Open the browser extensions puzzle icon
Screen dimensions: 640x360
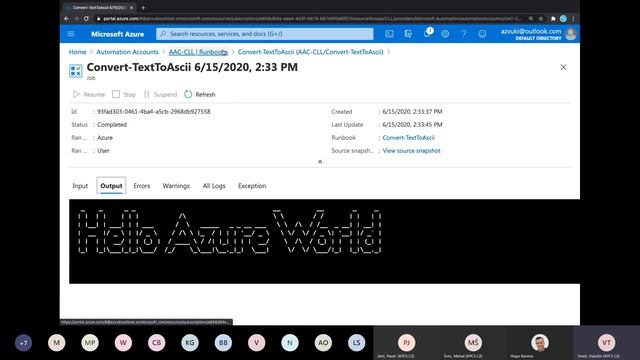[553, 18]
